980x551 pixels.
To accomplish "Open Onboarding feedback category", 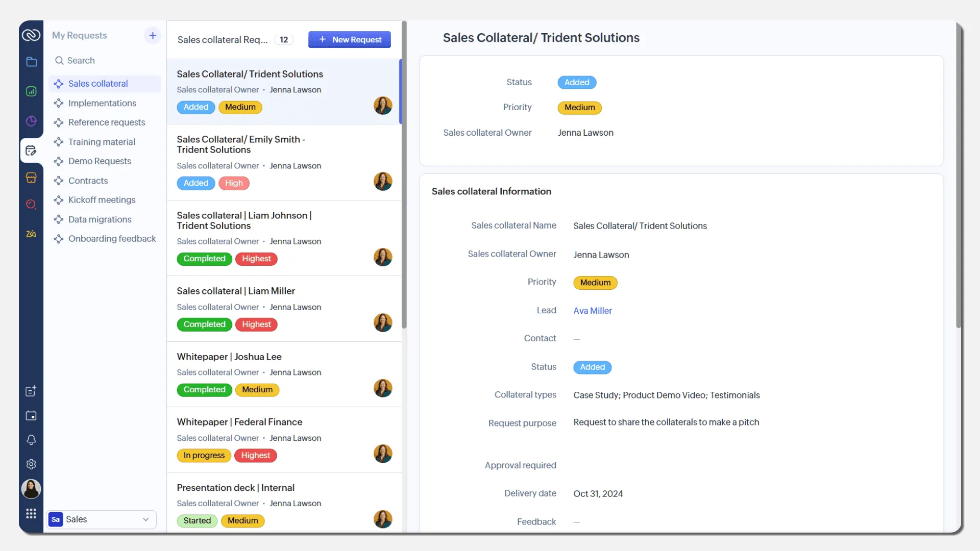I will [112, 239].
